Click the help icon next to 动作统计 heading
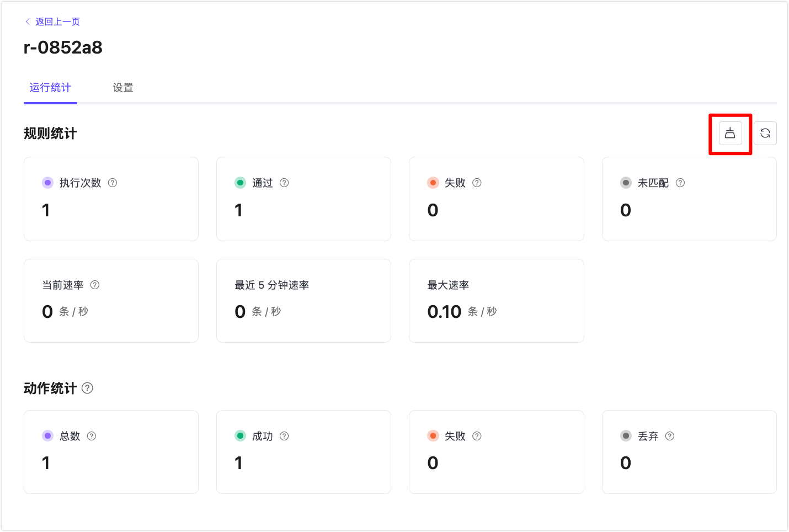Viewport: 789px width, 532px height. coord(87,388)
